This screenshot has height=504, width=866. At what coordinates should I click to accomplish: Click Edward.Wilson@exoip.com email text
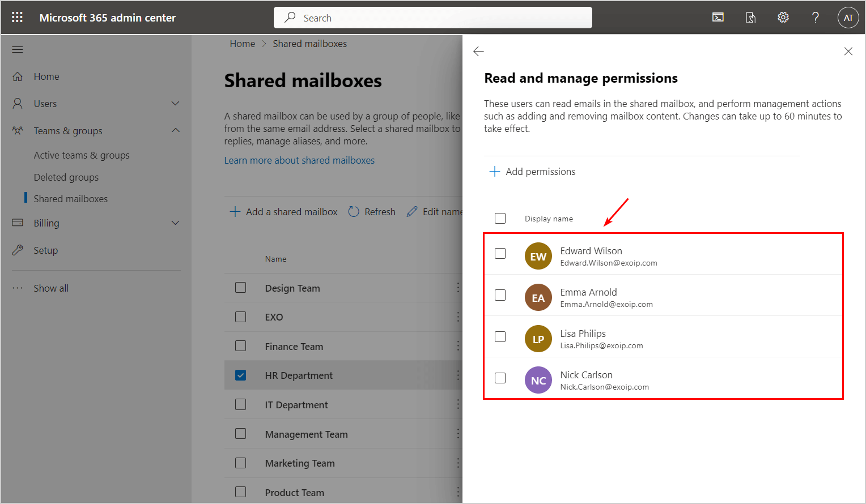tap(609, 263)
